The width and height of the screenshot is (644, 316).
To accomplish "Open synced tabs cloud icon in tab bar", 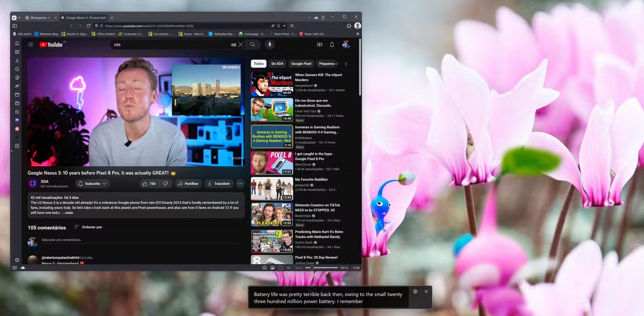I will click(x=316, y=18).
